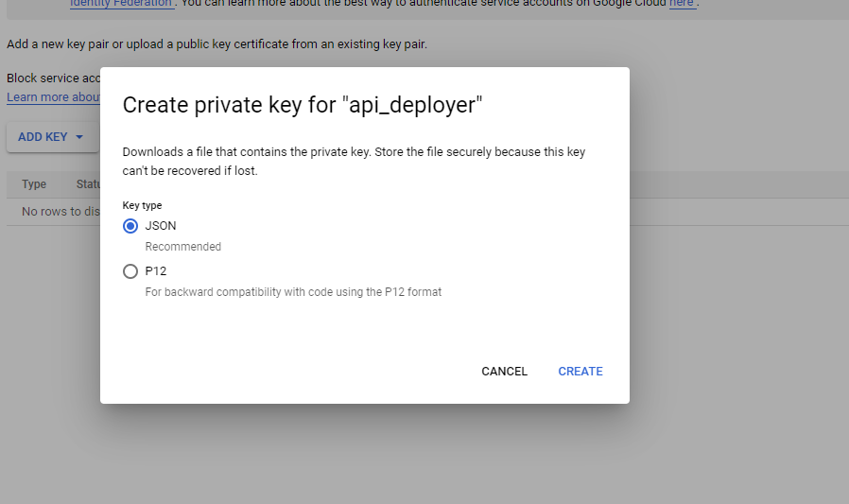The width and height of the screenshot is (849, 504).
Task: Click the Status column header
Action: coord(88,184)
